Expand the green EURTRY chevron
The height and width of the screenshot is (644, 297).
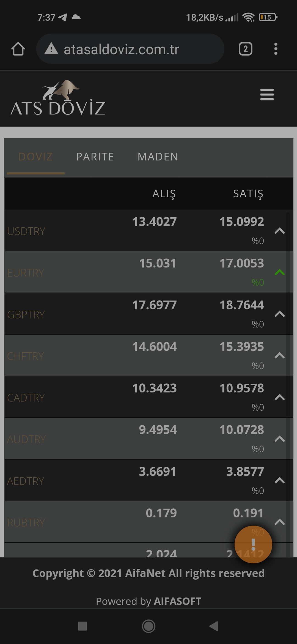coord(279,272)
